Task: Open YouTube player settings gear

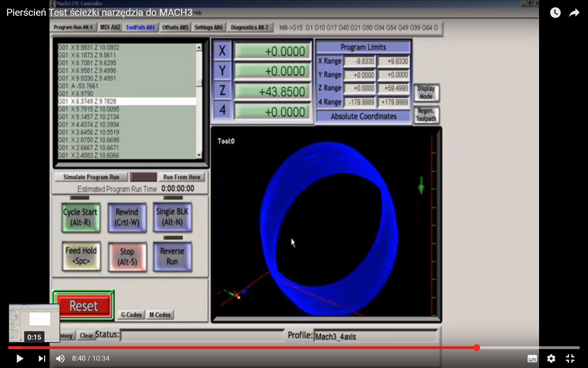Action: pyautogui.click(x=551, y=358)
